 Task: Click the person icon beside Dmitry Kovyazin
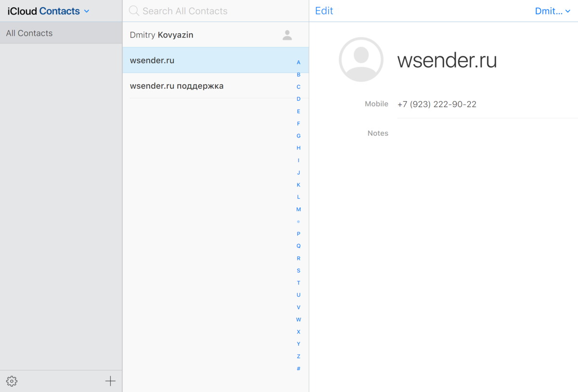point(288,35)
